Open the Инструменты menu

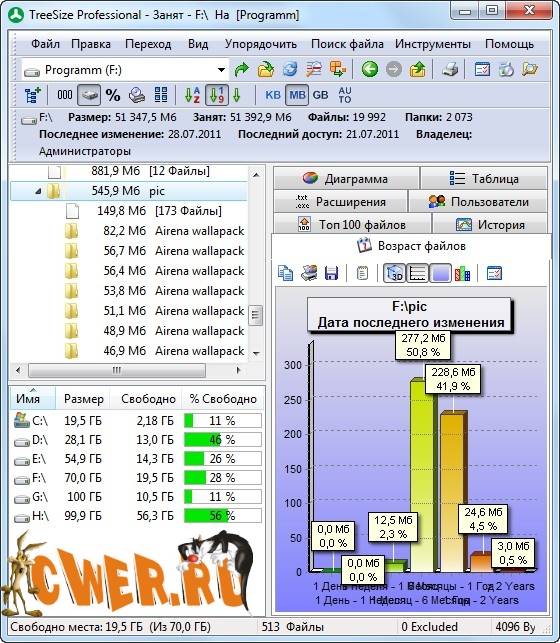(x=433, y=44)
